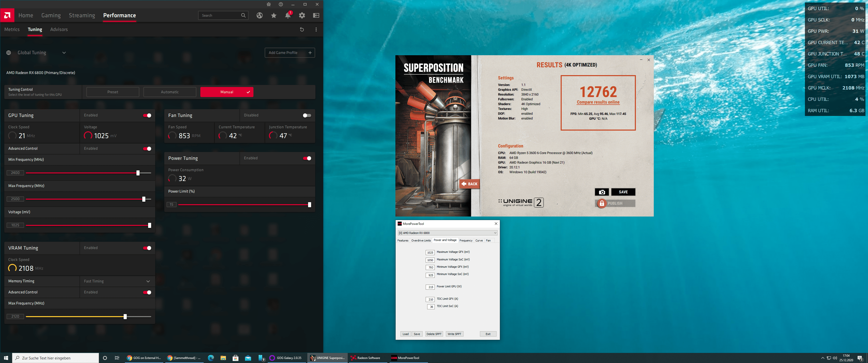Viewport: 868px width, 363px height.
Task: Open the help question mark icon
Action: coord(281,4)
